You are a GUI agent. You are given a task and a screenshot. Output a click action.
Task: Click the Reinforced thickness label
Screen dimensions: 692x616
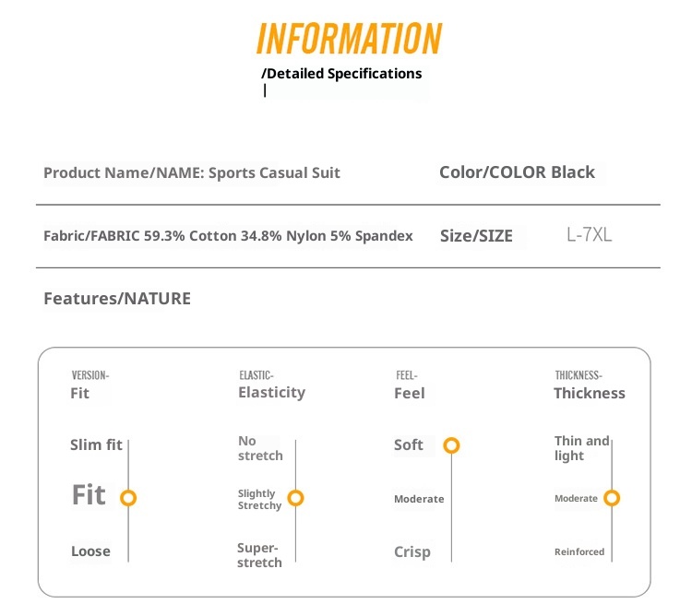point(579,552)
